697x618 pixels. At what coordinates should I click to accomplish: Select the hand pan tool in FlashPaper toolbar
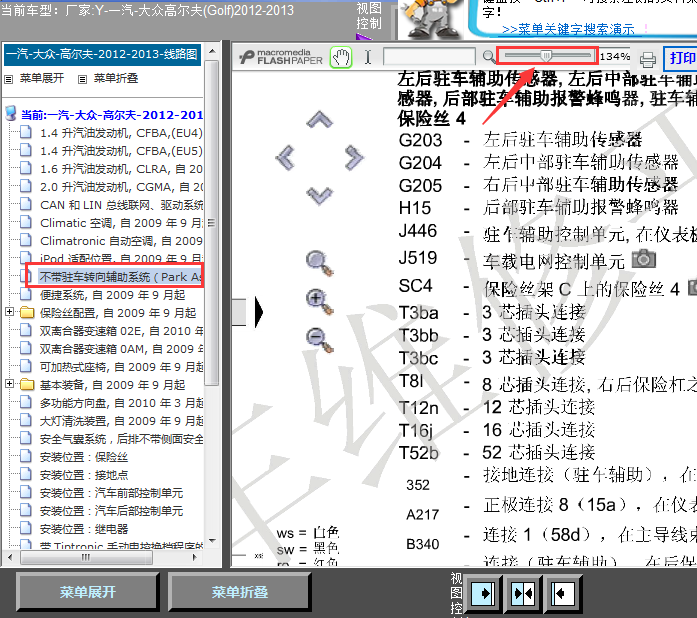(341, 57)
